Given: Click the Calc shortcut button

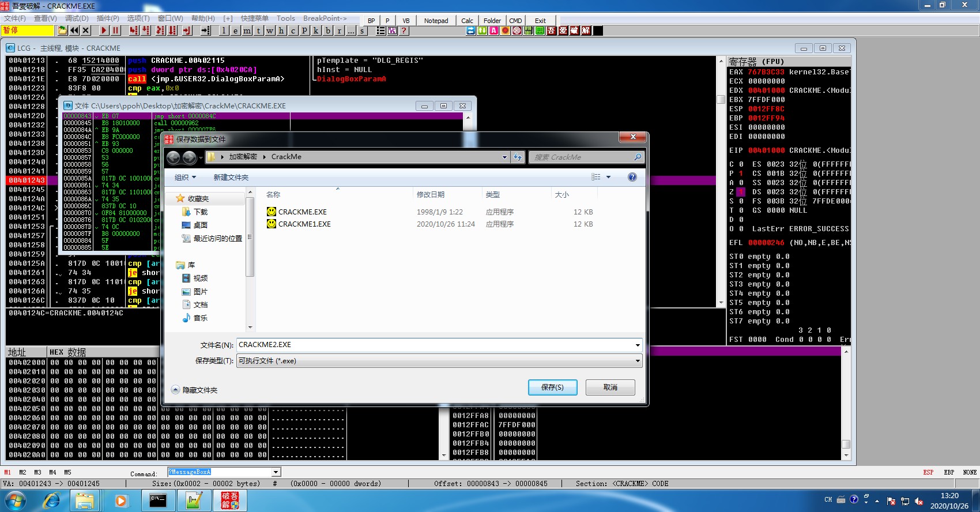Looking at the screenshot, I should tap(468, 21).
